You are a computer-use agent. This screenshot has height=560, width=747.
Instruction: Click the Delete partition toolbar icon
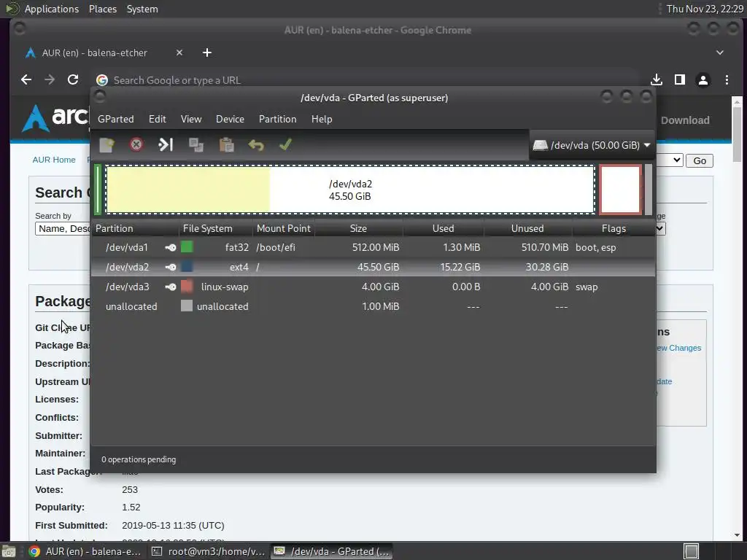(x=136, y=144)
